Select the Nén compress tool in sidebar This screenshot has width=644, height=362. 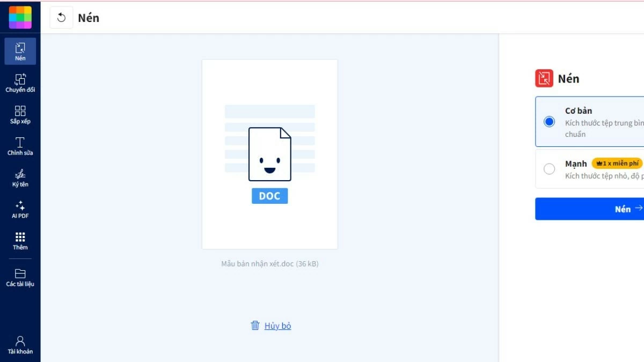tap(20, 51)
